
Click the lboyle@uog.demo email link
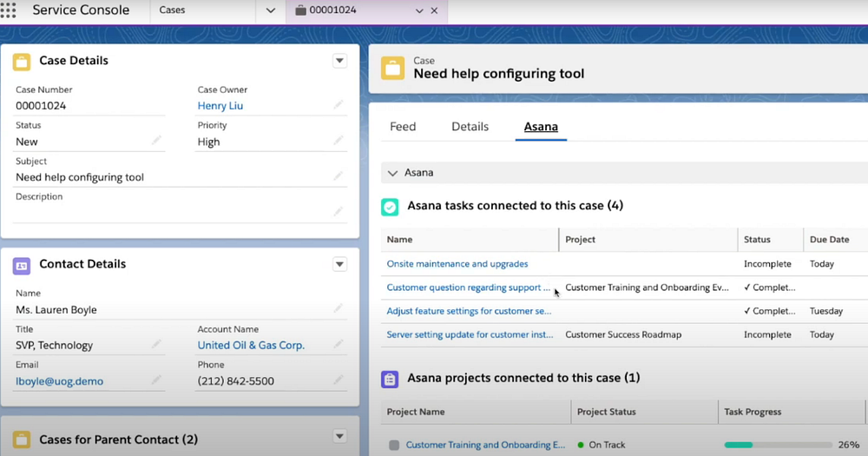[59, 381]
